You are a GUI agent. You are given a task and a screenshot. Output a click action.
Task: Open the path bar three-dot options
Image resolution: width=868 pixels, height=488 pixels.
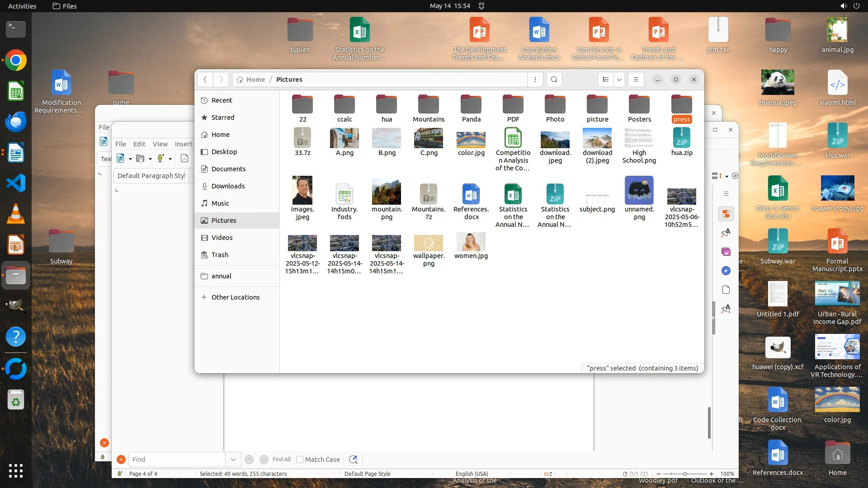[535, 80]
